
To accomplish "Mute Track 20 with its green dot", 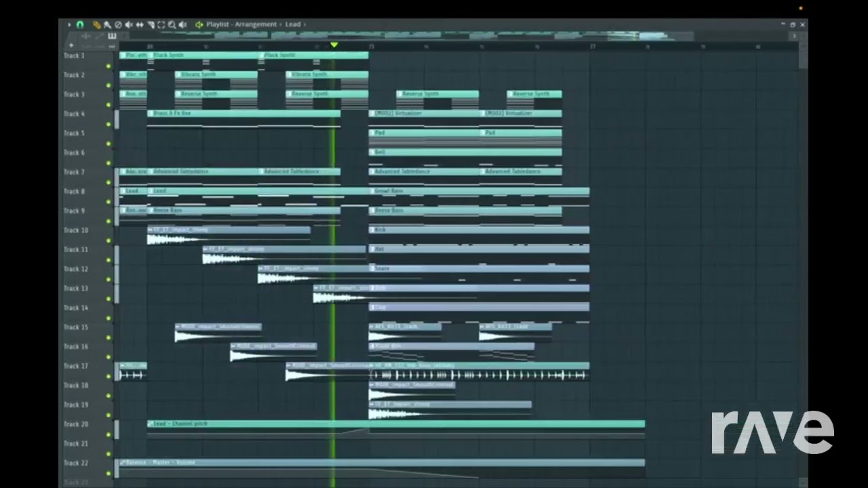I will [108, 434].
